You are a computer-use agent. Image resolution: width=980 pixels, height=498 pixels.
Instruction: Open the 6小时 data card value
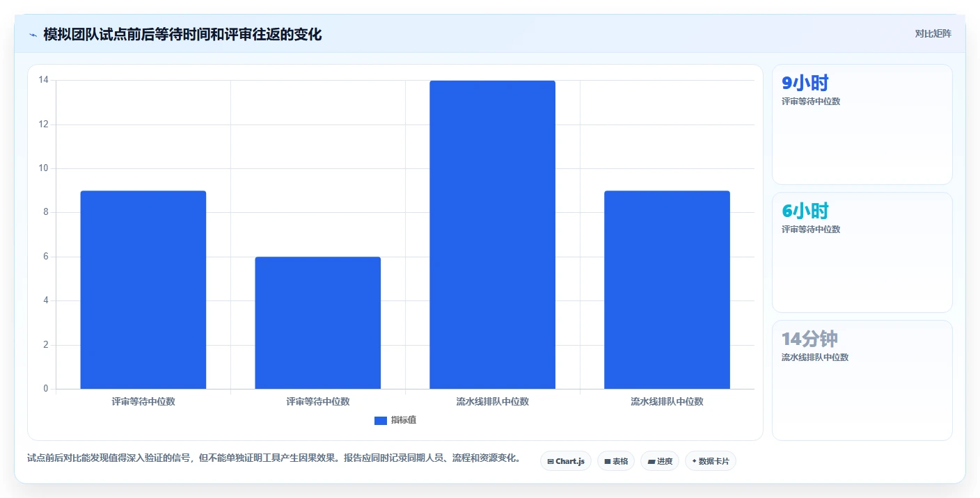click(805, 211)
